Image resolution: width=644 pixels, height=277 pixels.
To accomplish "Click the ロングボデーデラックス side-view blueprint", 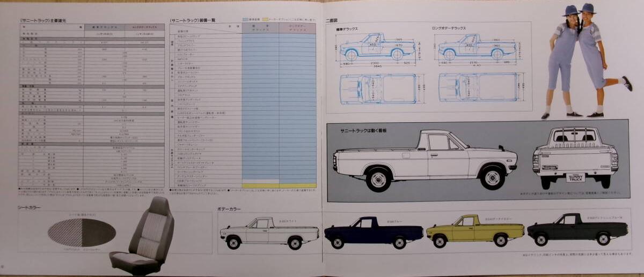I will pos(477,48).
